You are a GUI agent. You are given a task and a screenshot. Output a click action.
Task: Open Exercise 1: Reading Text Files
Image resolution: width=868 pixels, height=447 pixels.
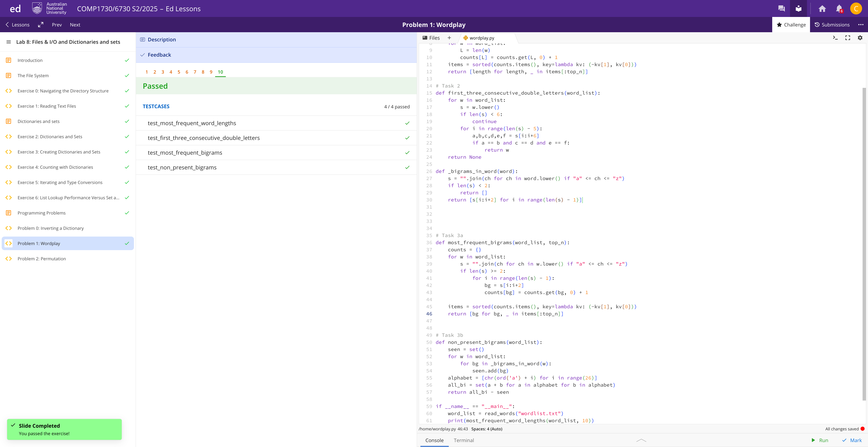tap(68, 106)
